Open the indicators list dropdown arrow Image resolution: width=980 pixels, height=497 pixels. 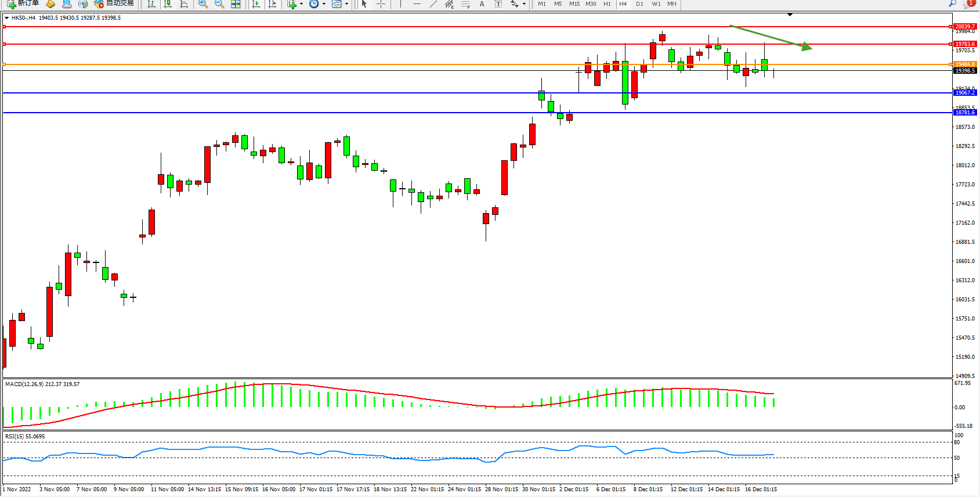point(301,4)
